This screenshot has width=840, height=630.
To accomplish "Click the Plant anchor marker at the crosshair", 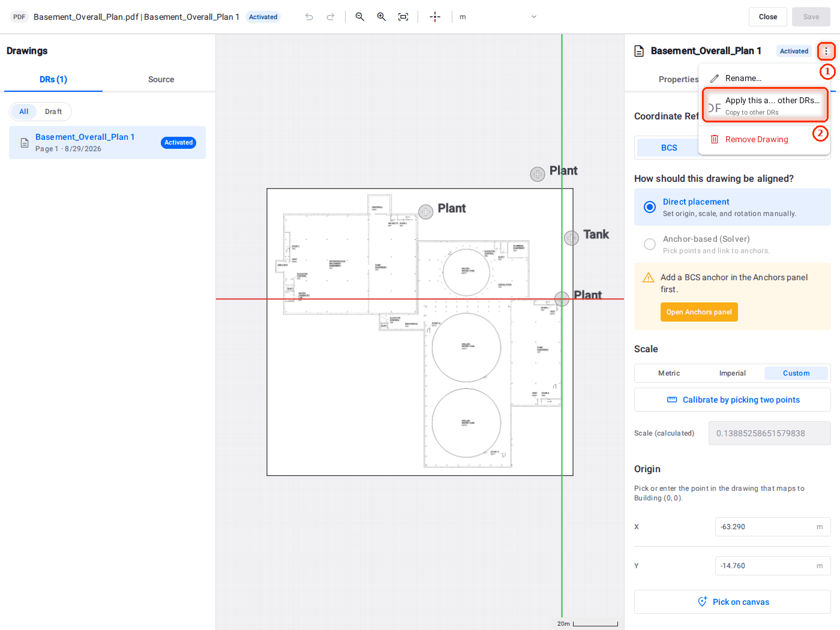I will click(x=562, y=298).
